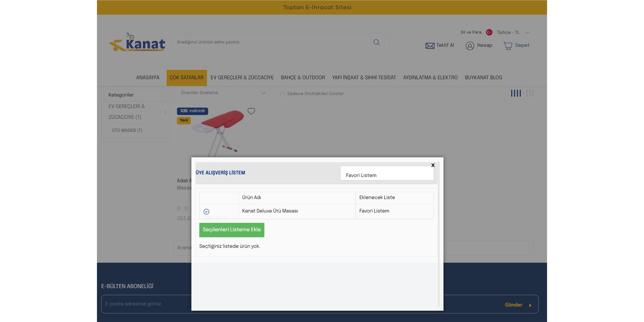
Task: Open the Favori Listem list selector
Action: click(387, 173)
